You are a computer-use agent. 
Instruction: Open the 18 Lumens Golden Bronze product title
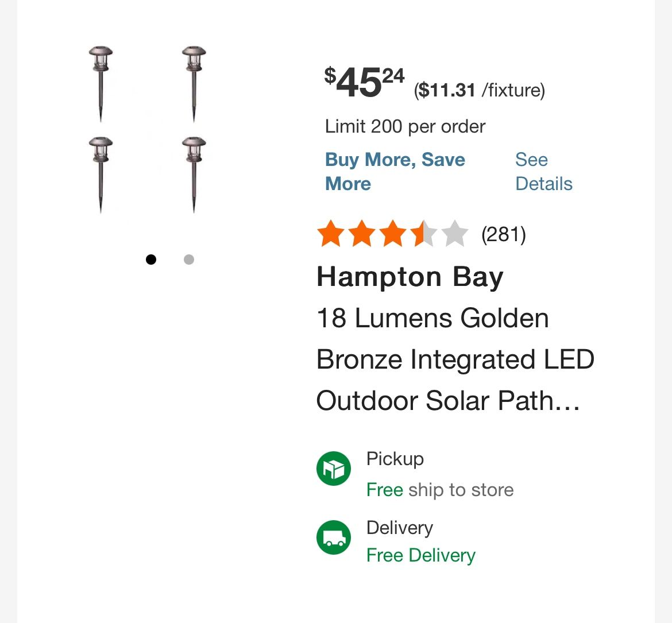point(455,359)
